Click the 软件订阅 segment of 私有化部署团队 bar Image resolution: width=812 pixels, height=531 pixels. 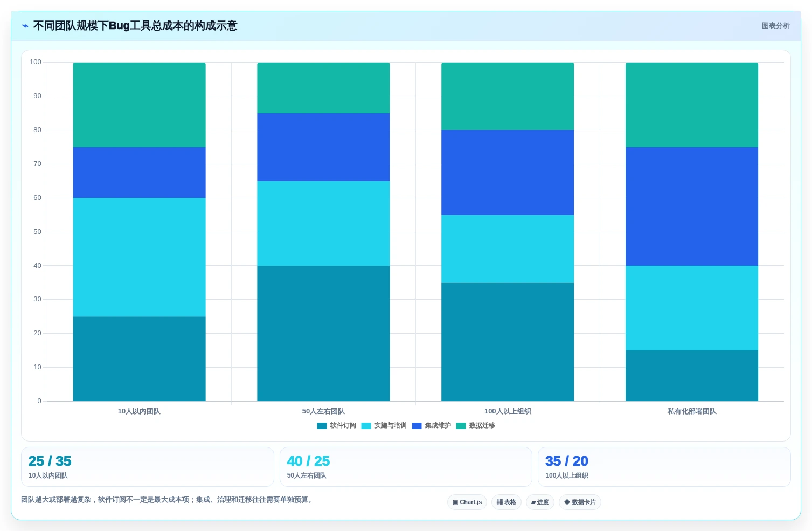(x=692, y=376)
